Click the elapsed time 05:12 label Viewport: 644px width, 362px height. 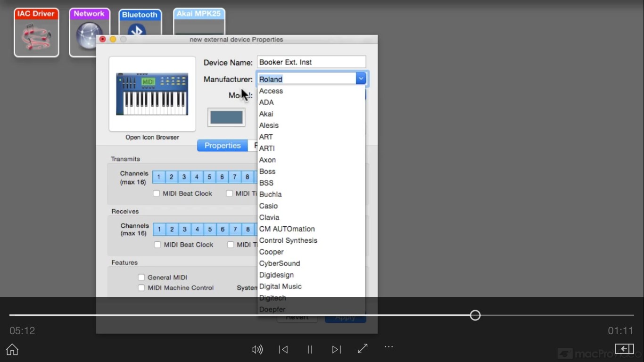coord(22,331)
